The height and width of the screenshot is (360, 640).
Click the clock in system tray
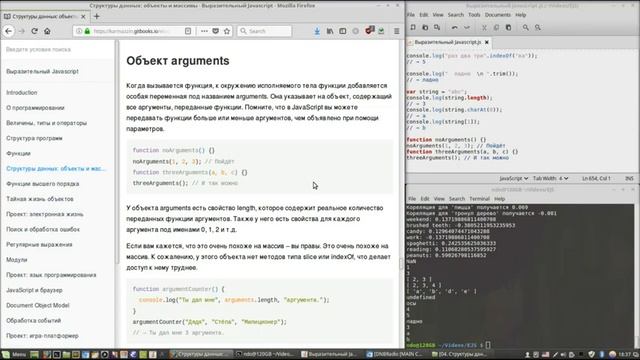(x=625, y=354)
